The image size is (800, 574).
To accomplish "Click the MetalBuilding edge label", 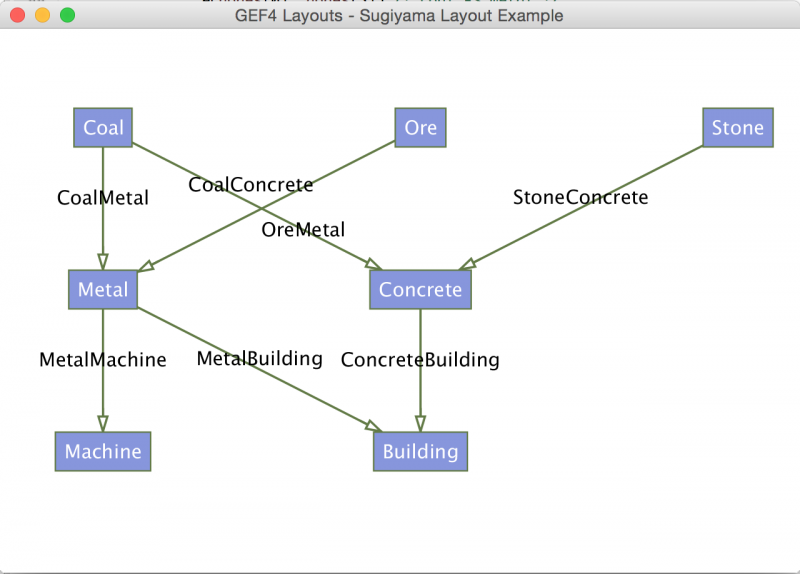I will pyautogui.click(x=260, y=359).
